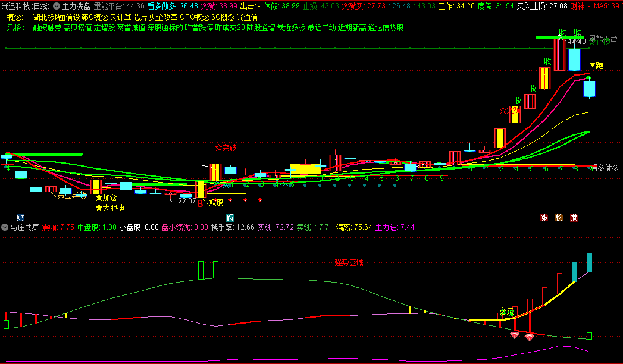Click the 换手率: 12.66 value

click(233, 227)
